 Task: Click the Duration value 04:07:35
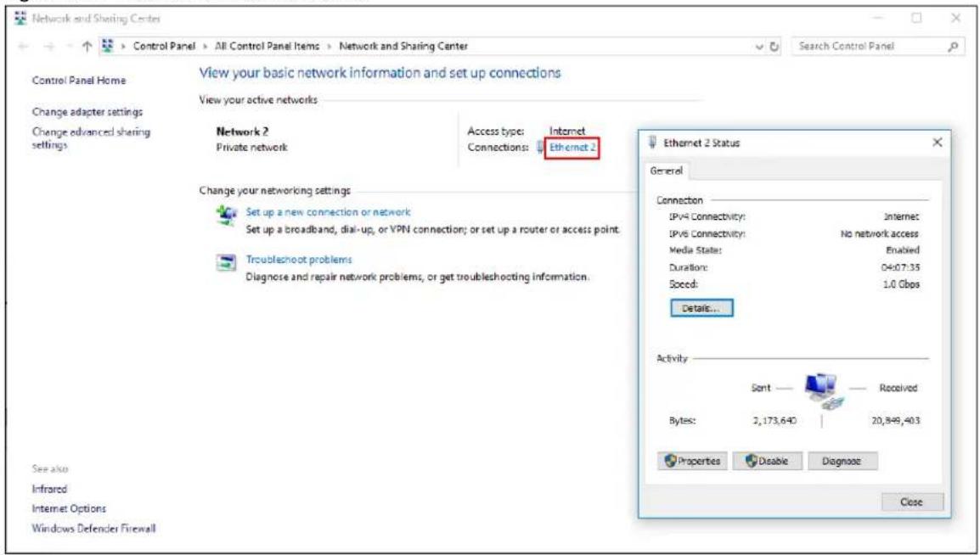(900, 267)
